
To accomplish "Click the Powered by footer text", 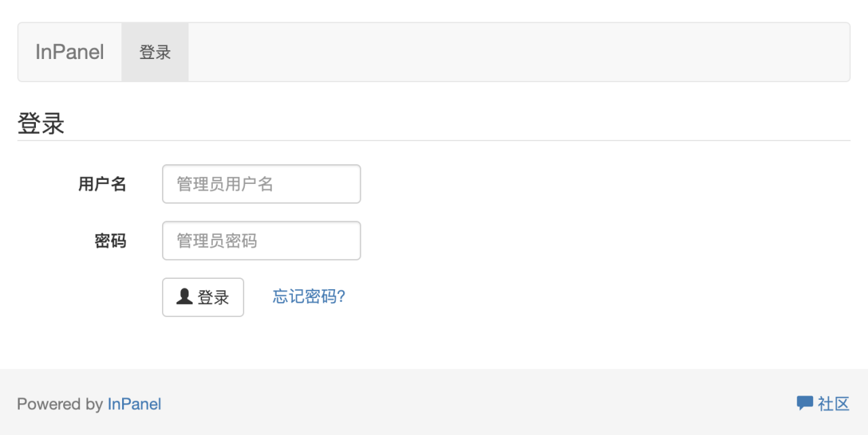I will click(61, 404).
